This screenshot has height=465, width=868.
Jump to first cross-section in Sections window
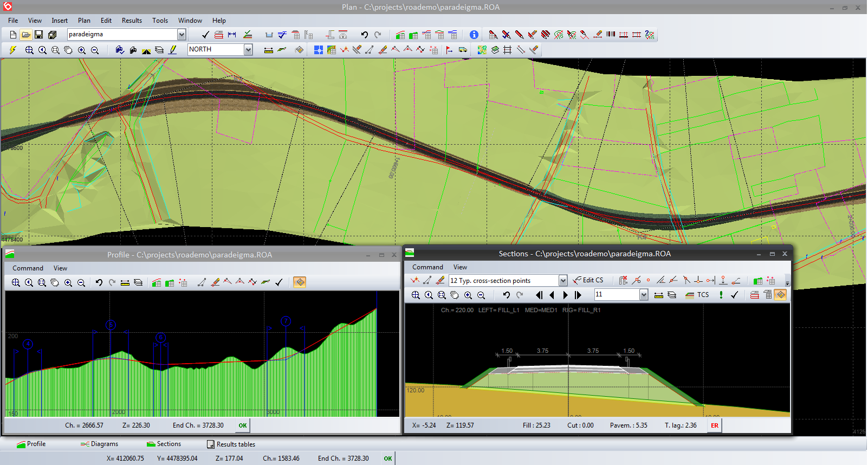tap(539, 295)
